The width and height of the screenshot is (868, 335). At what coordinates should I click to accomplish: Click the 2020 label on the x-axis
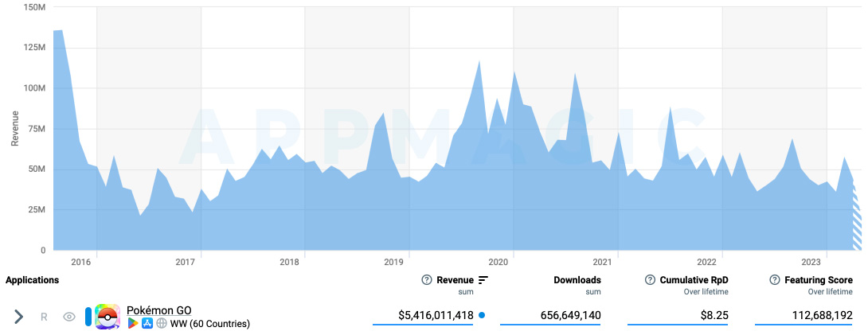[499, 261]
